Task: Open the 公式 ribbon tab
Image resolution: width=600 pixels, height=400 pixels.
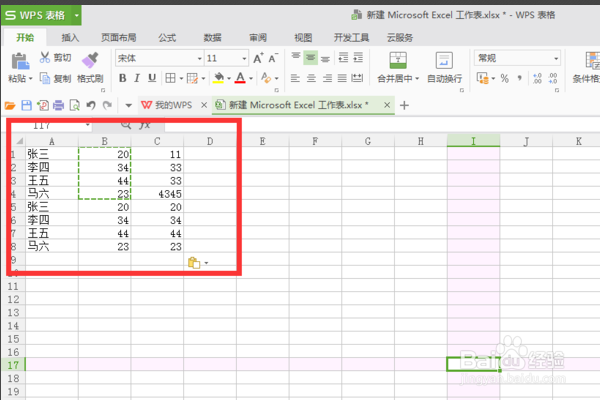Action: 167,38
